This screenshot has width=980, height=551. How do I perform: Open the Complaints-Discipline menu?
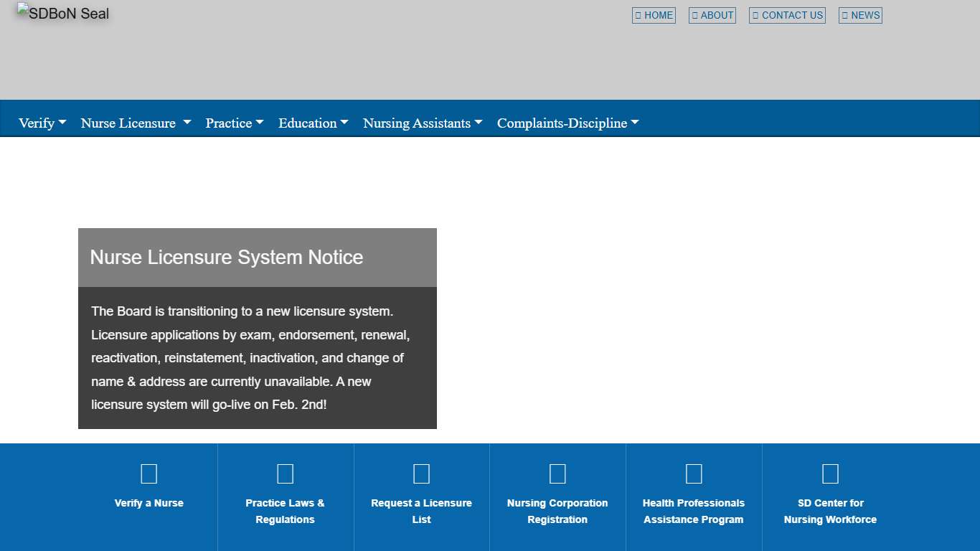point(567,123)
